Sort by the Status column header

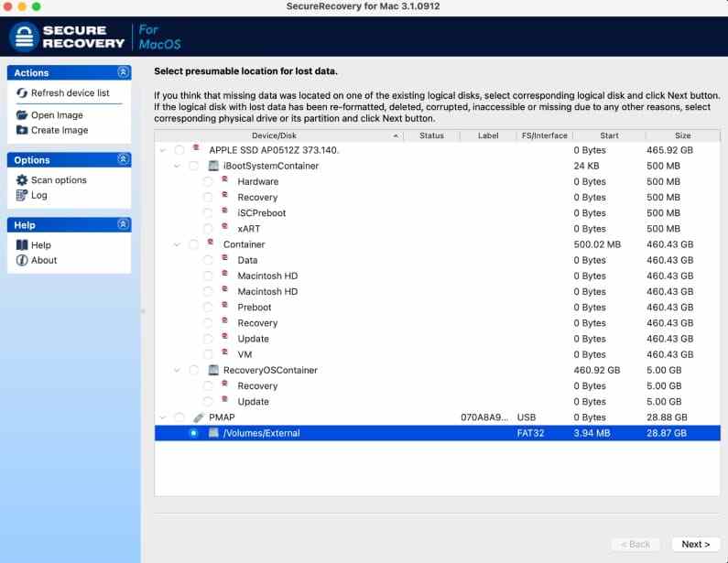(x=432, y=135)
